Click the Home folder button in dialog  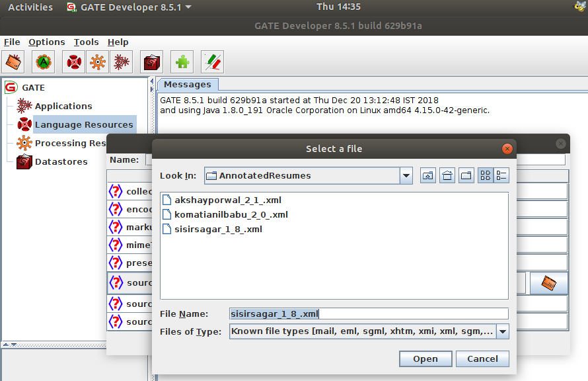(446, 175)
